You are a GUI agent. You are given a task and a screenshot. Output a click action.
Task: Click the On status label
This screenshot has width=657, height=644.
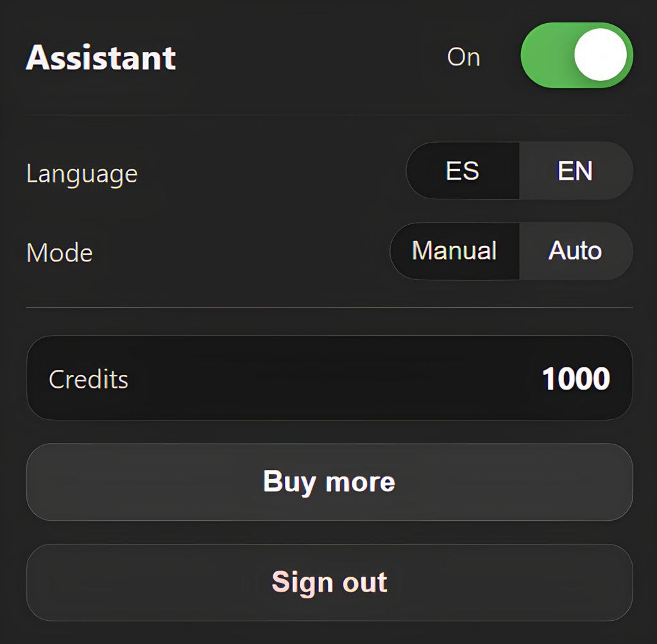(463, 57)
